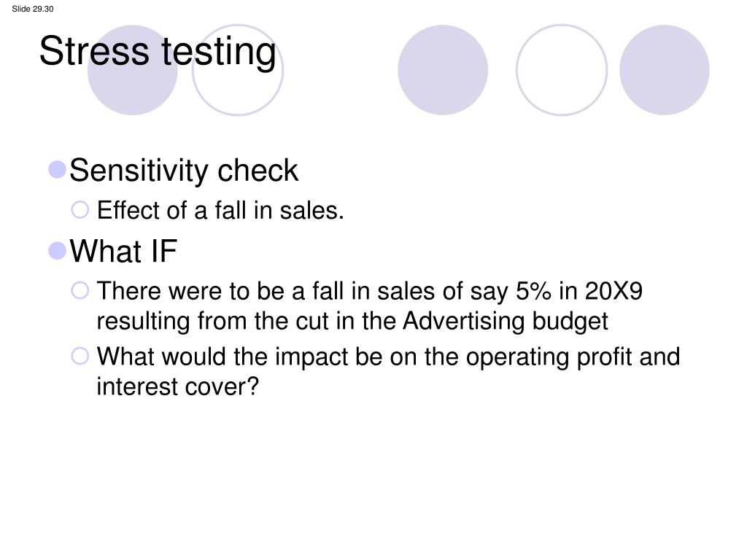The image size is (747, 560).
Task: Click hollow bullet before 'There were to be'
Action: coord(80,290)
